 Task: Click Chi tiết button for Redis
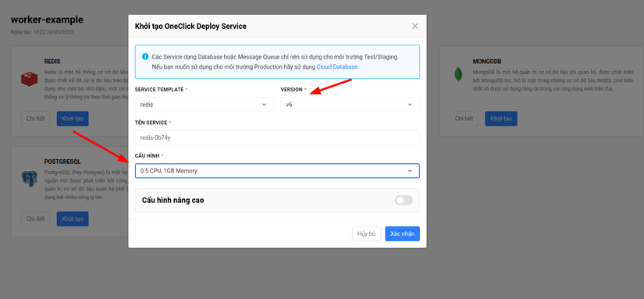tap(35, 119)
